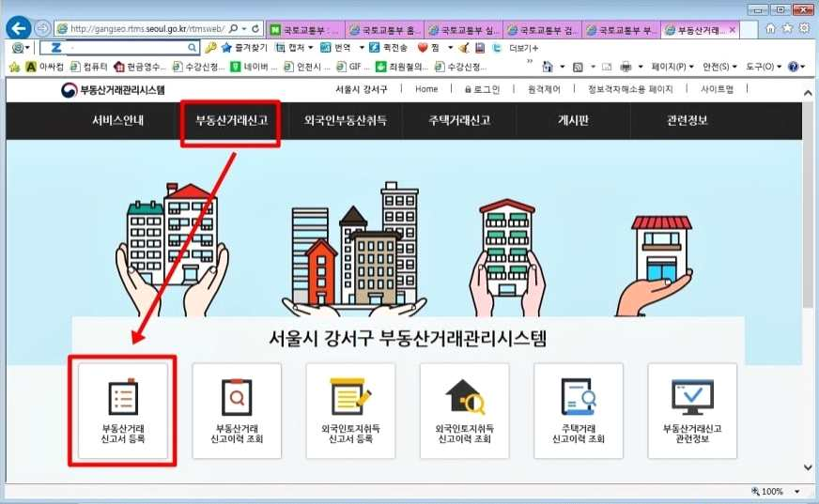Go back with the browser Back arrow

[19, 28]
